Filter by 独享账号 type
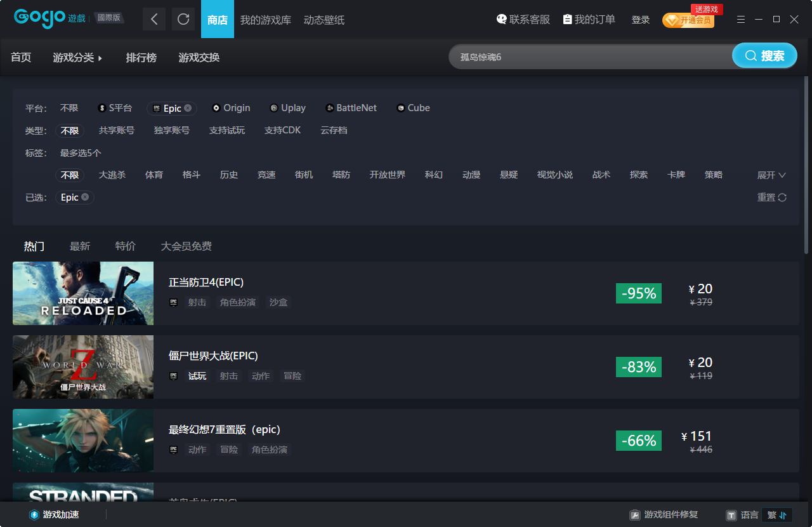This screenshot has width=812, height=527. coord(172,130)
